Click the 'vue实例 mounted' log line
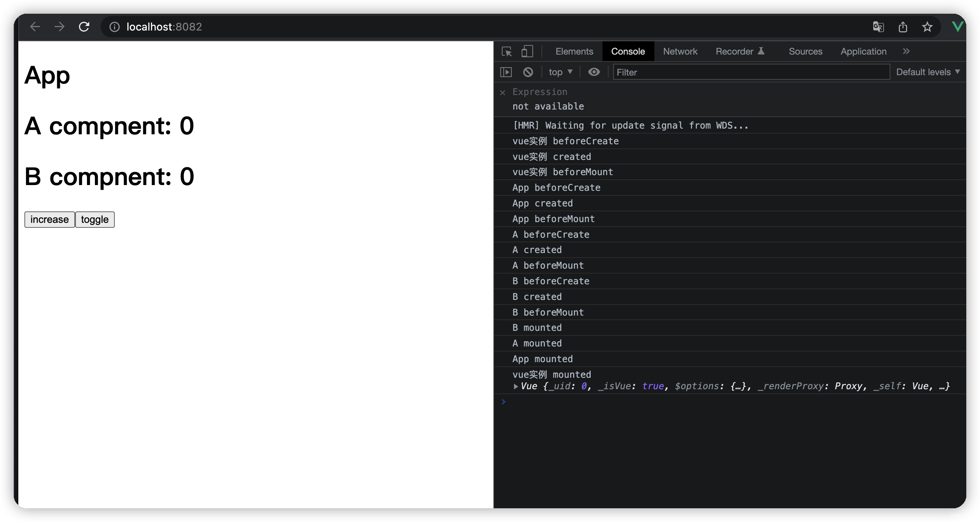 (x=730, y=380)
